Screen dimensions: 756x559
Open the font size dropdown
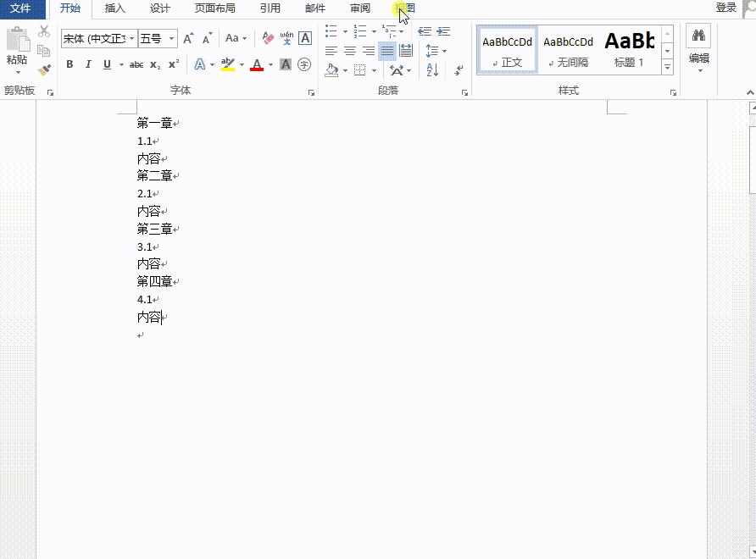click(x=172, y=39)
